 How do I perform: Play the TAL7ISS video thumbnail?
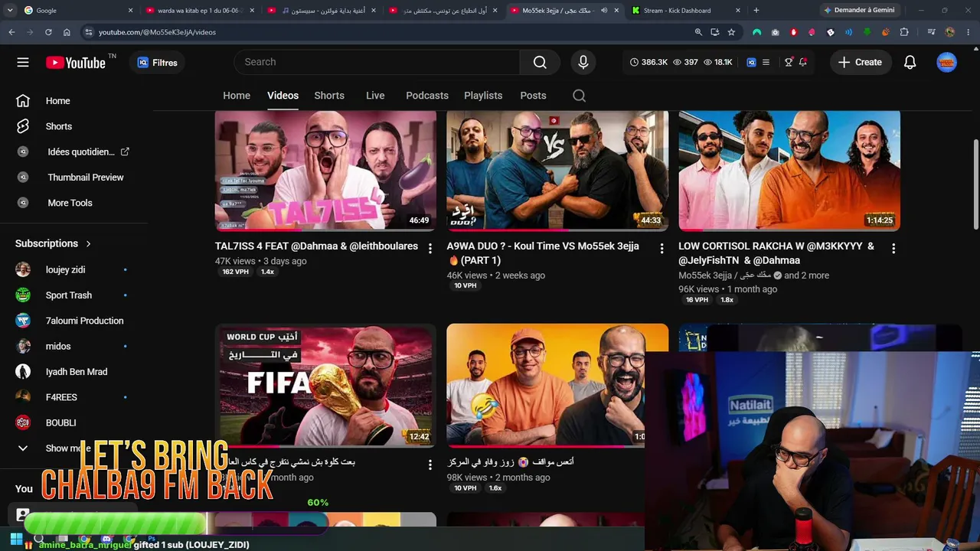point(325,170)
